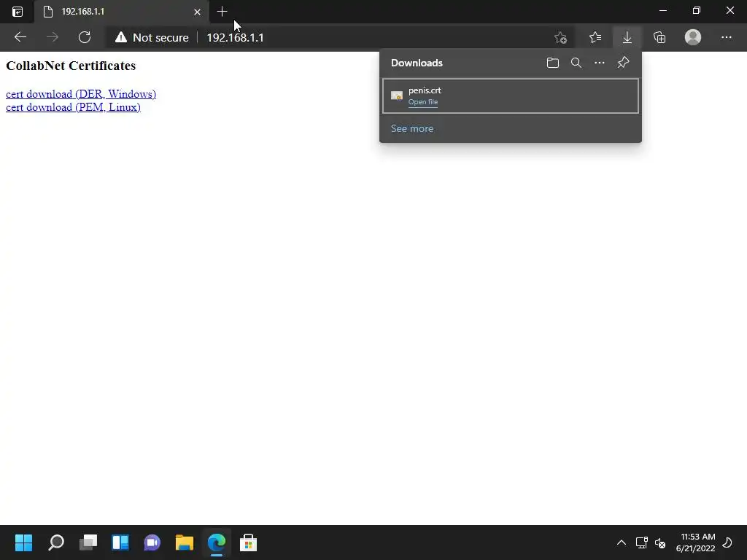Screen dimensions: 747x560
Task: Show hidden system tray icons
Action: 622,542
